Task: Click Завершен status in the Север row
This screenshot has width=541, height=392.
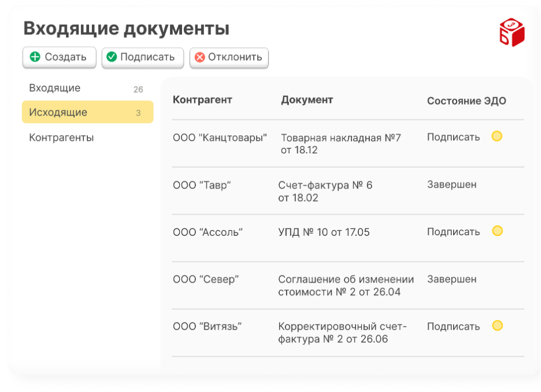Action: 451,279
